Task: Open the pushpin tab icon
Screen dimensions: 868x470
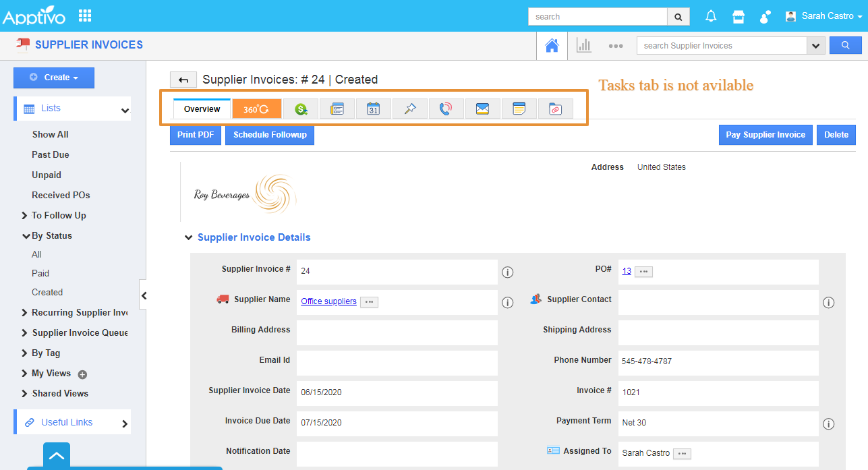Action: [x=409, y=109]
